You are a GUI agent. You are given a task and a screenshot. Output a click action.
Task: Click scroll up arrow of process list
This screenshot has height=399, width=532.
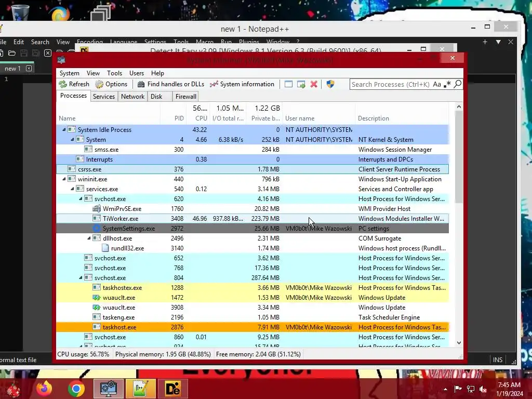[459, 107]
